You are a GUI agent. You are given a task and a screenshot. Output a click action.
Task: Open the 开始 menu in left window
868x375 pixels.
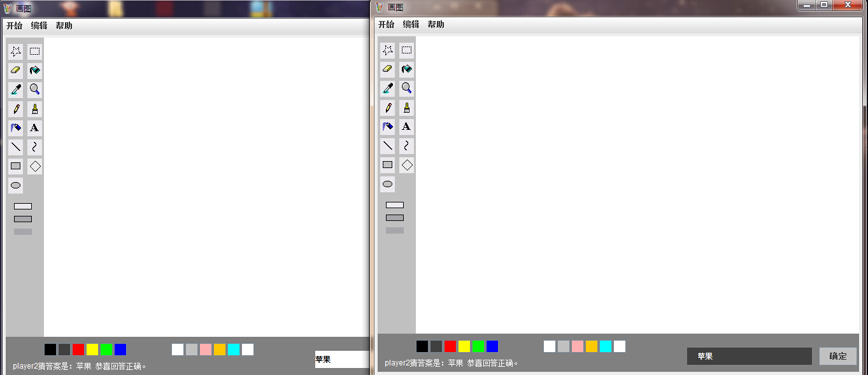(x=14, y=25)
